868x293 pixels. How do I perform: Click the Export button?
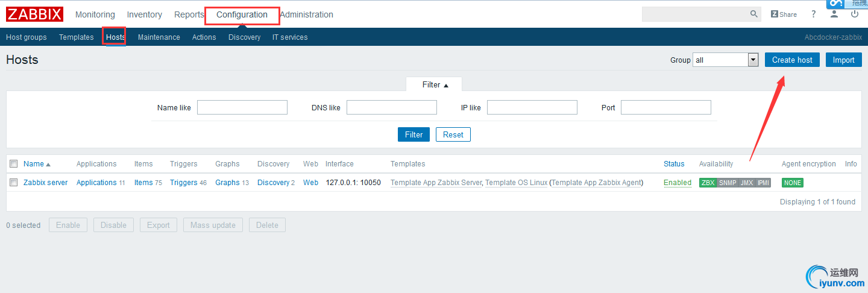point(159,225)
